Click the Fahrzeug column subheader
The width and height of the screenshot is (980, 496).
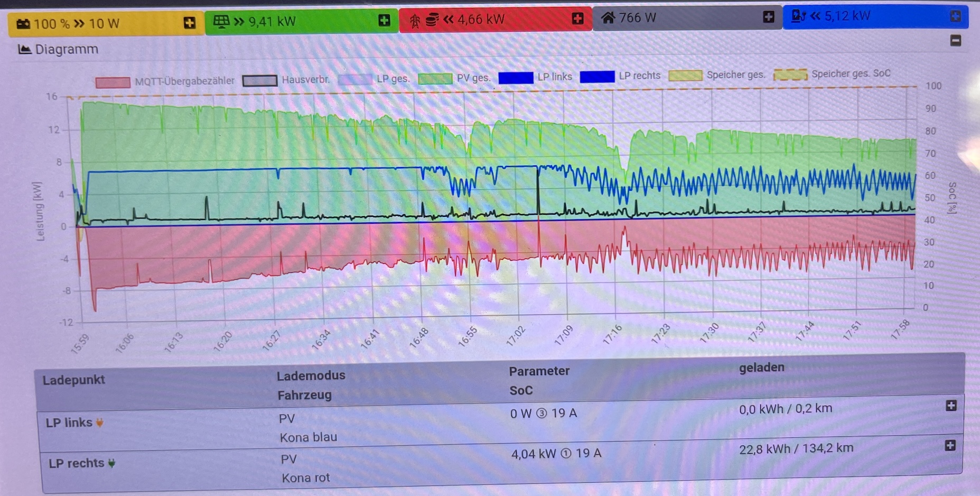pyautogui.click(x=305, y=395)
